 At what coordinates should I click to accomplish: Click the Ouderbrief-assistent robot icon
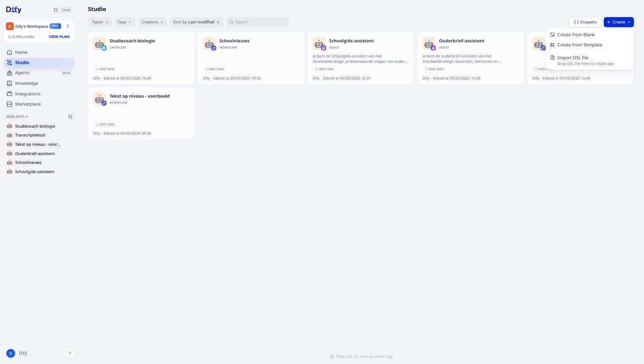[x=429, y=44]
